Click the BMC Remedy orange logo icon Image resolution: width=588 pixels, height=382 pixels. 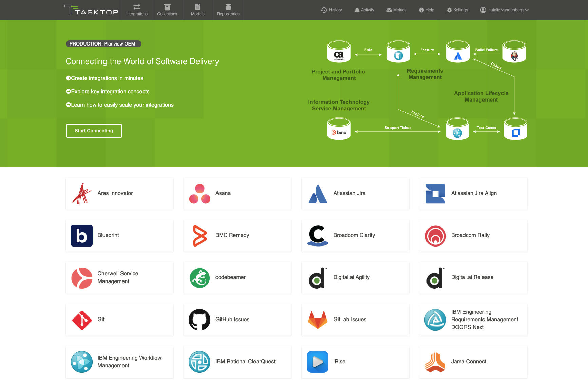200,236
